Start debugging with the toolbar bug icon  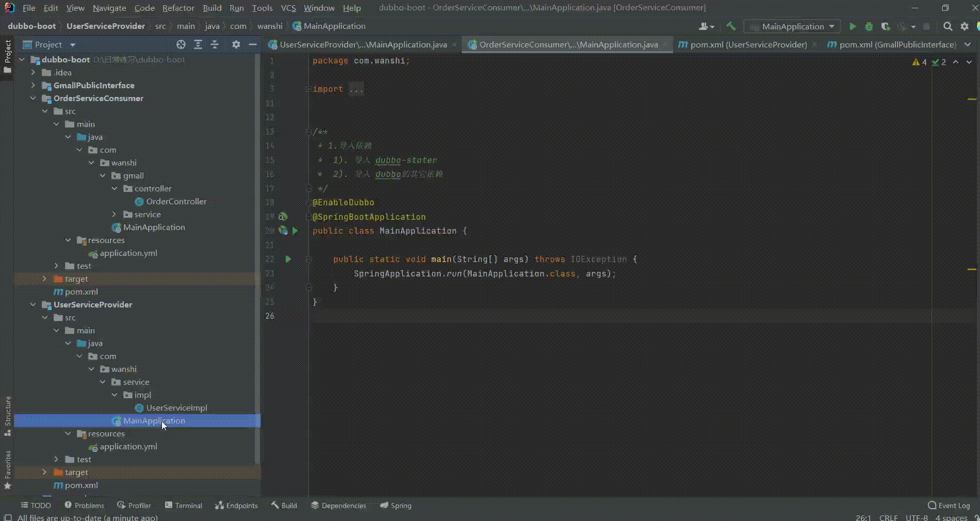869,26
